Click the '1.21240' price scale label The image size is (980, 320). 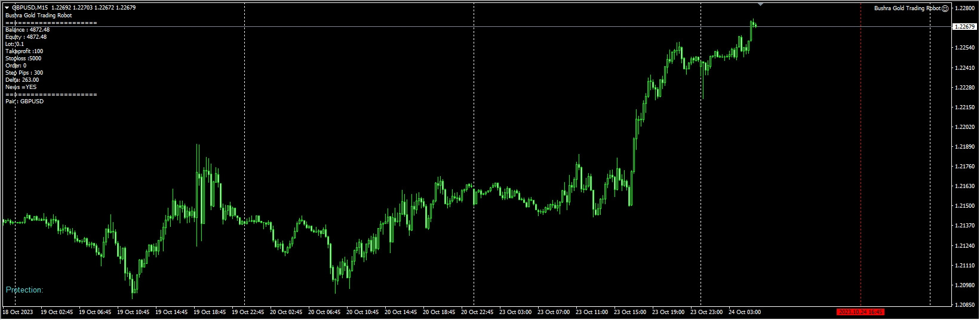964,245
